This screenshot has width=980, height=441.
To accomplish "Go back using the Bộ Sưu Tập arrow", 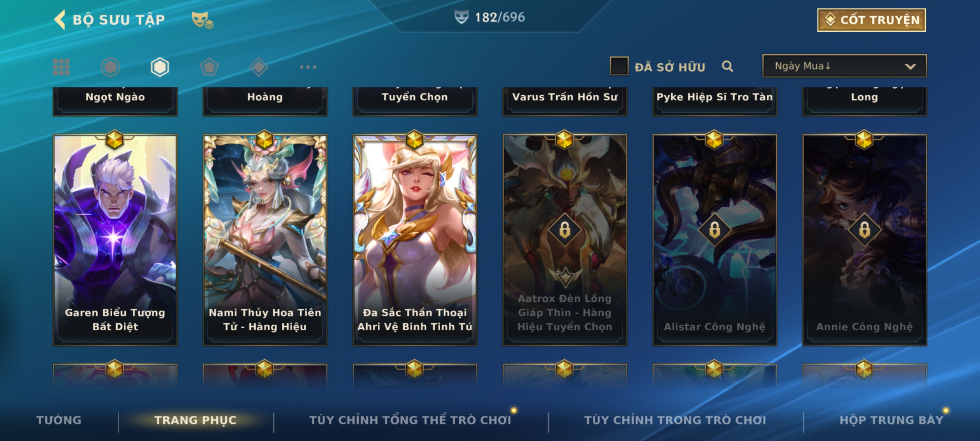I will (x=60, y=20).
